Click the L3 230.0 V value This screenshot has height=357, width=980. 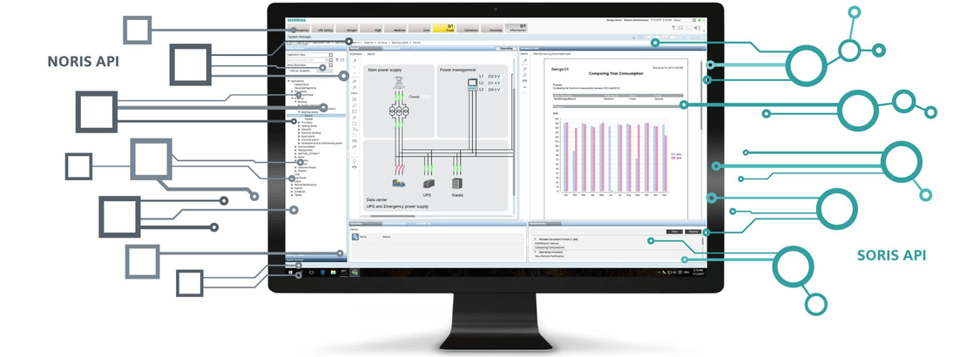coord(495,90)
